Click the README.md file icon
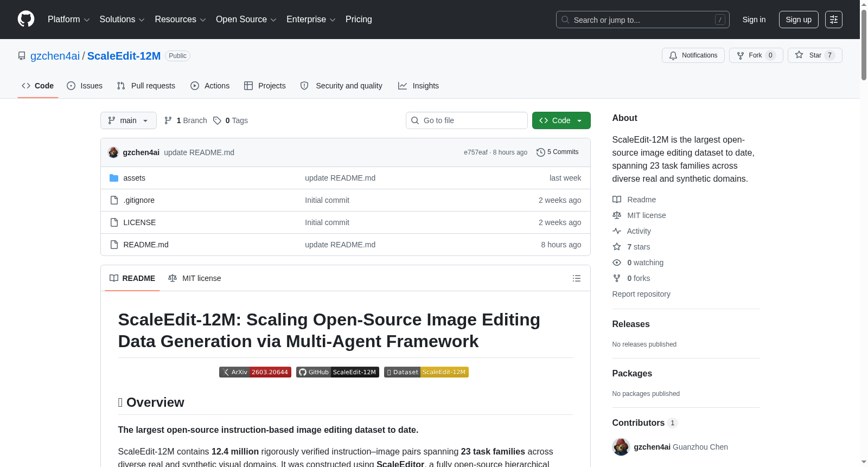The width and height of the screenshot is (868, 467). [114, 245]
